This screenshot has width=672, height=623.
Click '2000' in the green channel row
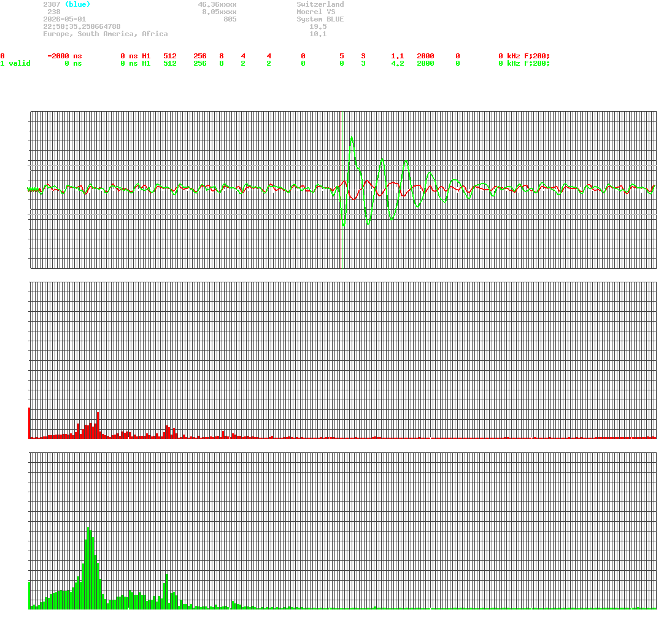point(425,63)
